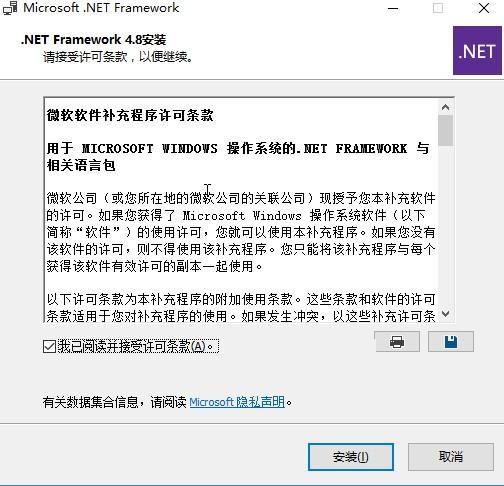Click the .NET purple logo
The image size is (504, 486).
point(477,51)
